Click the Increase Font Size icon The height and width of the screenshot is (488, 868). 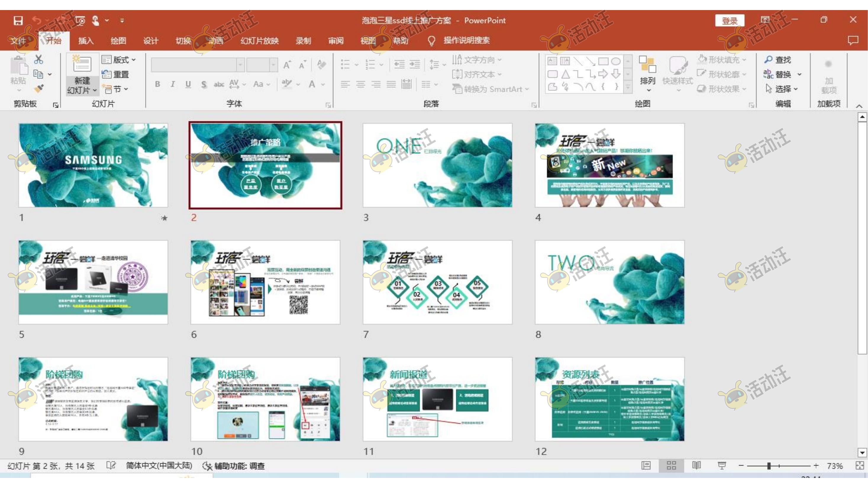(287, 65)
